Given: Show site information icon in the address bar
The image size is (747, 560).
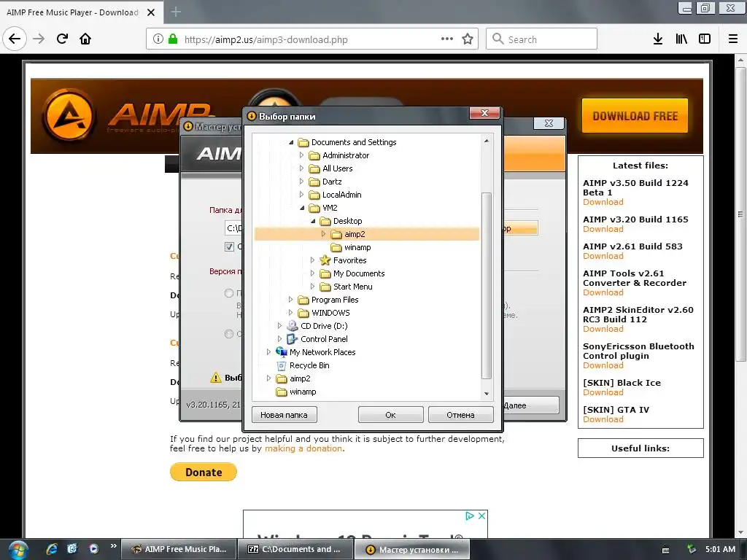Looking at the screenshot, I should [x=158, y=39].
